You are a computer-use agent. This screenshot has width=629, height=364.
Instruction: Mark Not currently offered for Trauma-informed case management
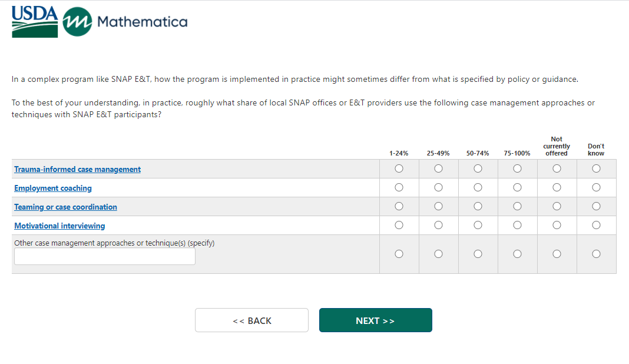(557, 168)
